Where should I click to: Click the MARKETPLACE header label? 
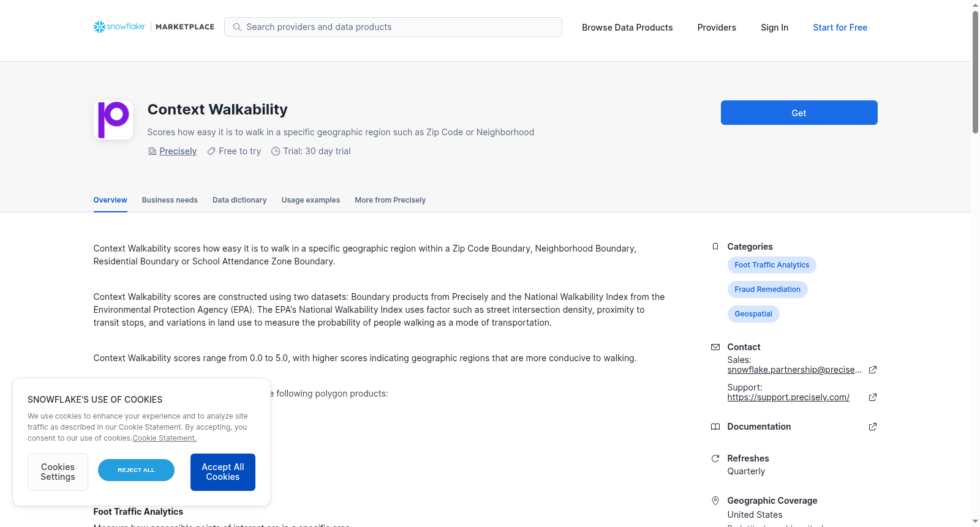click(x=185, y=27)
